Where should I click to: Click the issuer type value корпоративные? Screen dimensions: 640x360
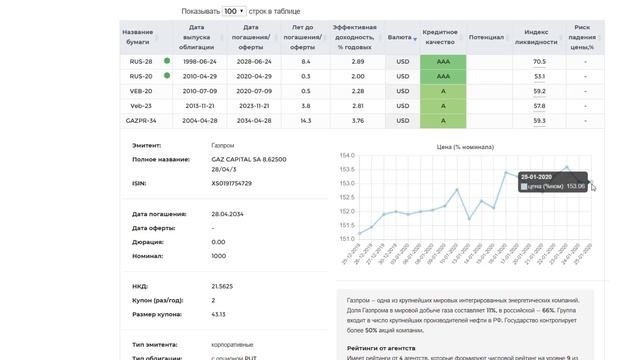(x=232, y=345)
